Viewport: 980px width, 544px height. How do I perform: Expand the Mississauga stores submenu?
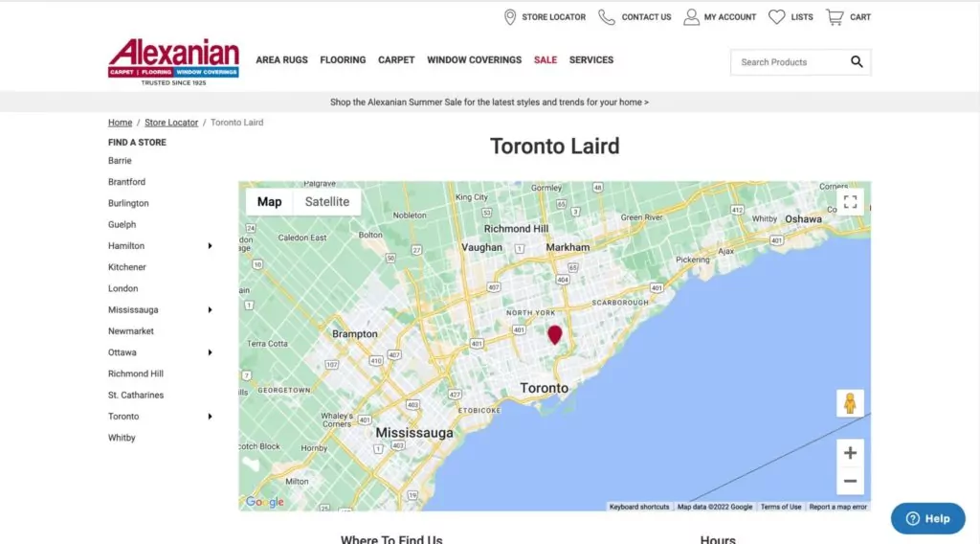pos(210,309)
